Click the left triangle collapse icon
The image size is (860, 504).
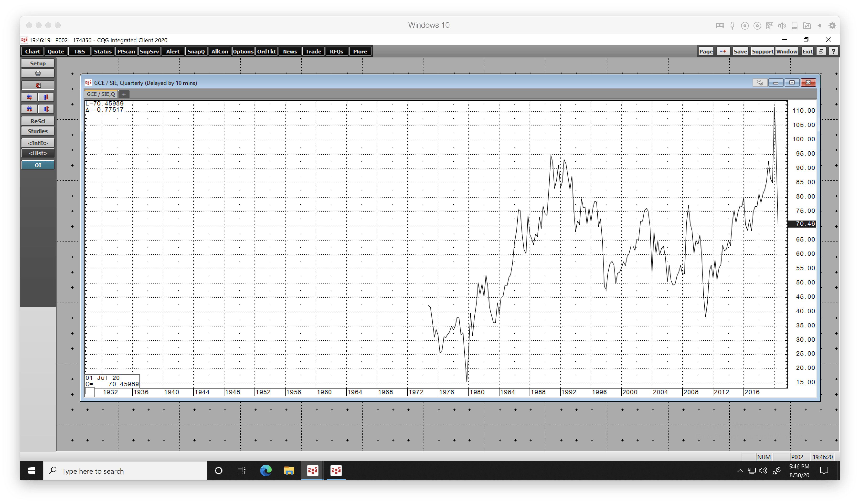819,26
